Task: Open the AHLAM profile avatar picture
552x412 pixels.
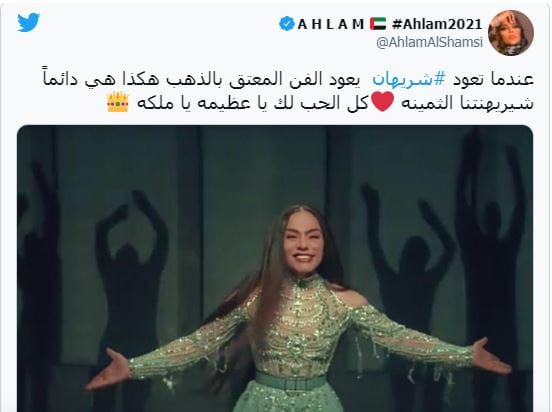Action: [x=511, y=33]
